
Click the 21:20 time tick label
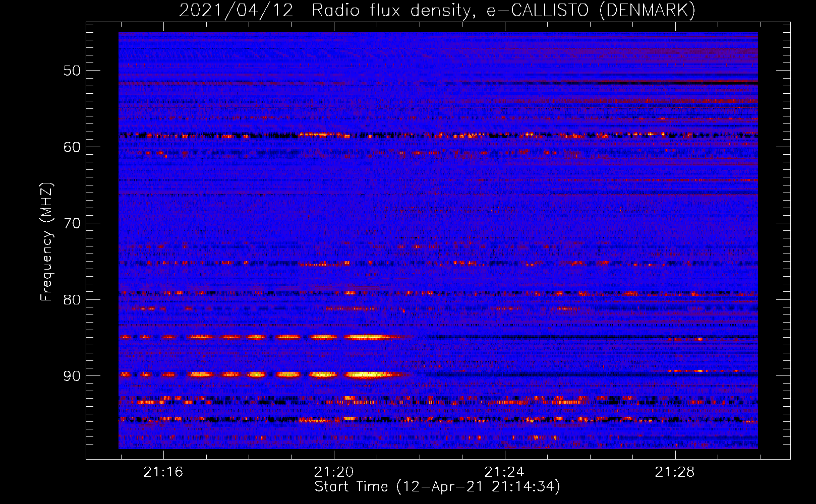coord(334,472)
